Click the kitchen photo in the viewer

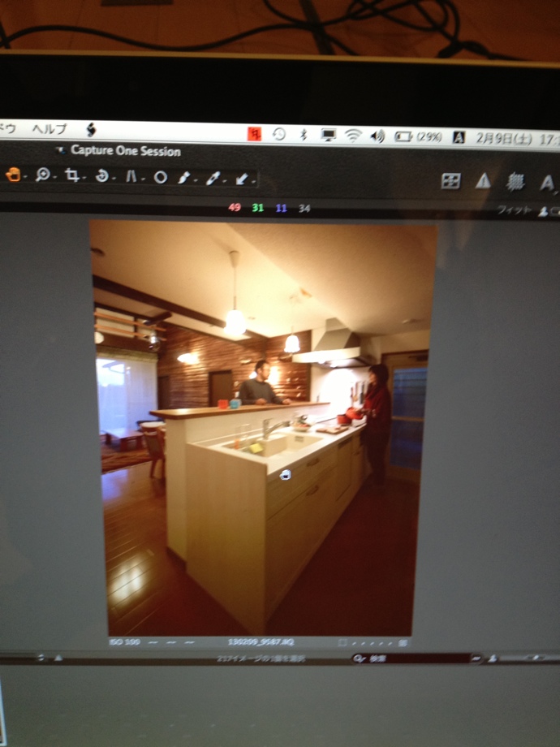(x=262, y=428)
